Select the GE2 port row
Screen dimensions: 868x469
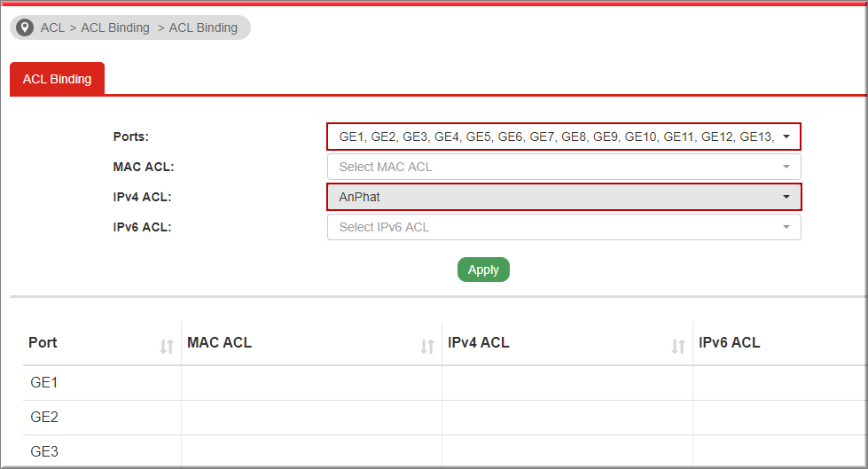tap(444, 417)
